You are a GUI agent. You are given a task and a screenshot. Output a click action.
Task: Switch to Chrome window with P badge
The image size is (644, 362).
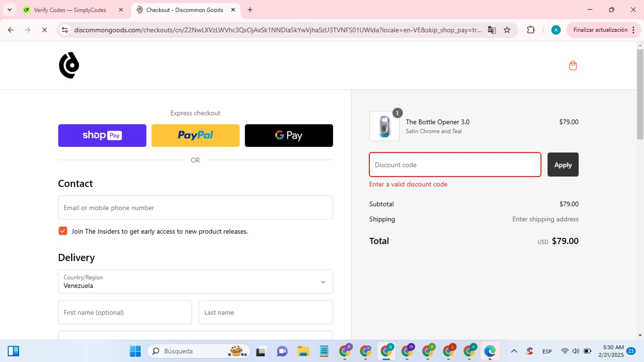tap(345, 351)
